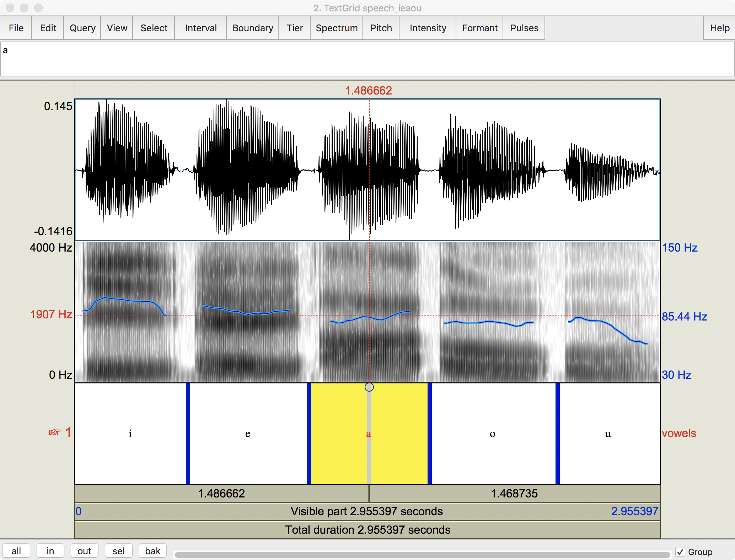735x560 pixels.
Task: Click the window start time 0
Action: [x=79, y=511]
